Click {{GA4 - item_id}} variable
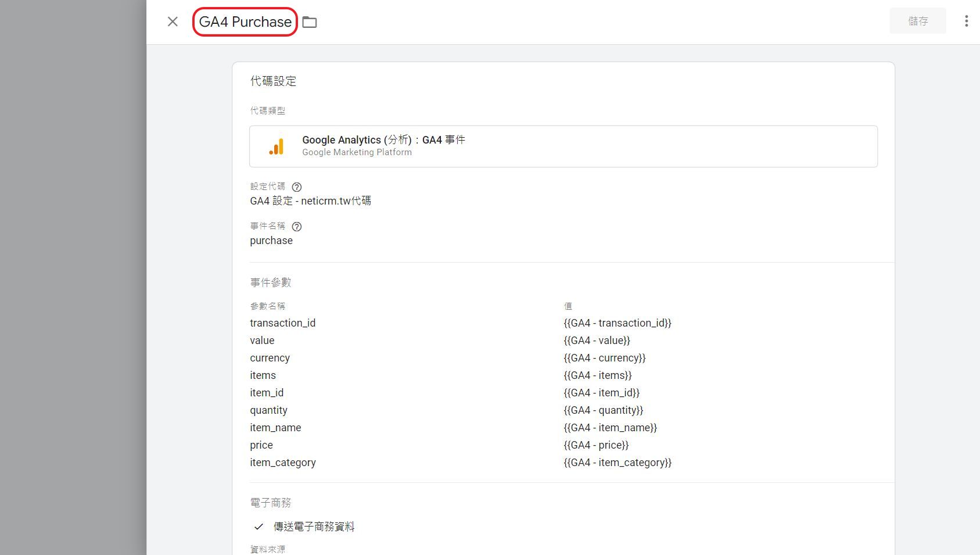The image size is (980, 555). 601,393
